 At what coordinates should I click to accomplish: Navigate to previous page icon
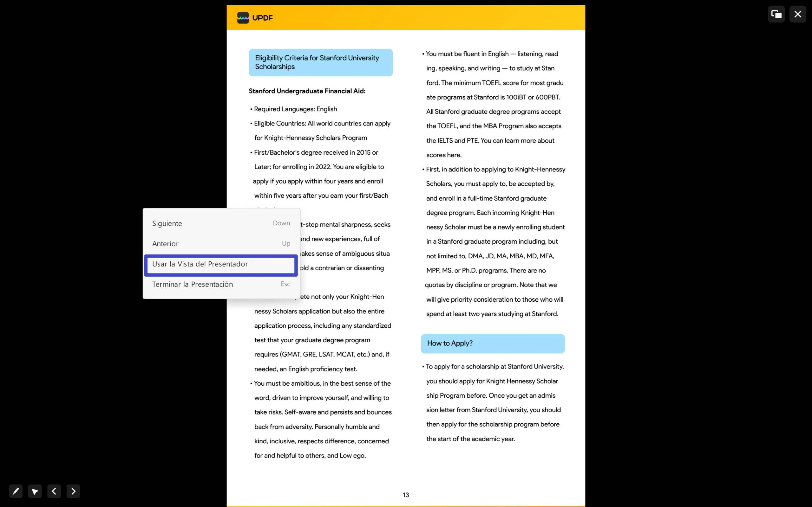(x=54, y=491)
